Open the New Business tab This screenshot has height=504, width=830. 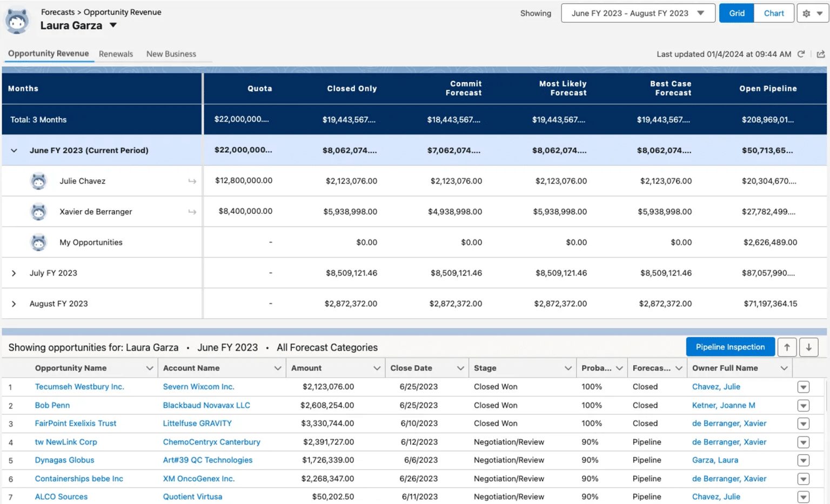[171, 53]
